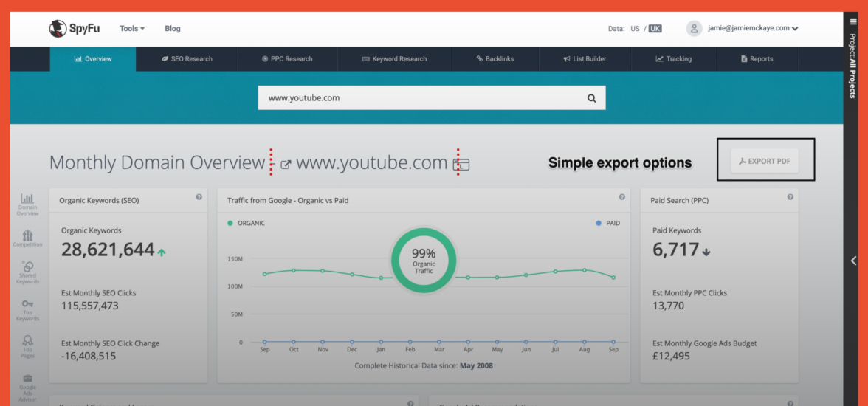868x406 pixels.
Task: Click the user avatar icon
Action: click(x=694, y=28)
